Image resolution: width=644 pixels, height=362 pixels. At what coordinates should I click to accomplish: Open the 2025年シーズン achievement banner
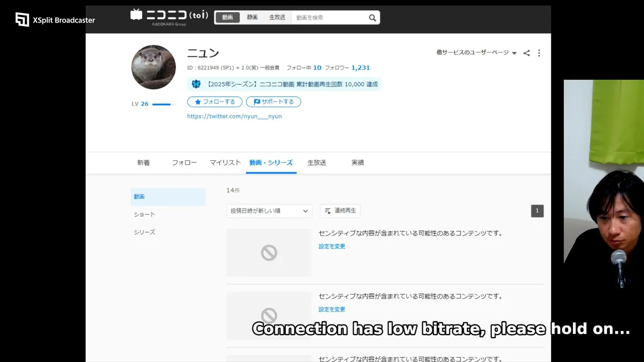click(x=284, y=84)
